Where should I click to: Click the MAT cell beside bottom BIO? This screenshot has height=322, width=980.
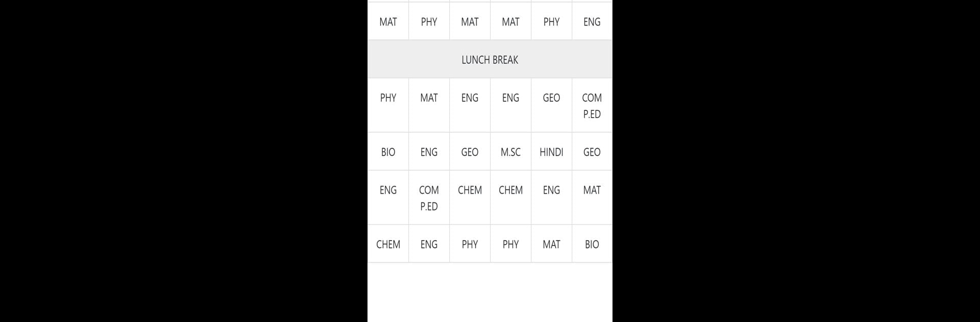(x=551, y=244)
